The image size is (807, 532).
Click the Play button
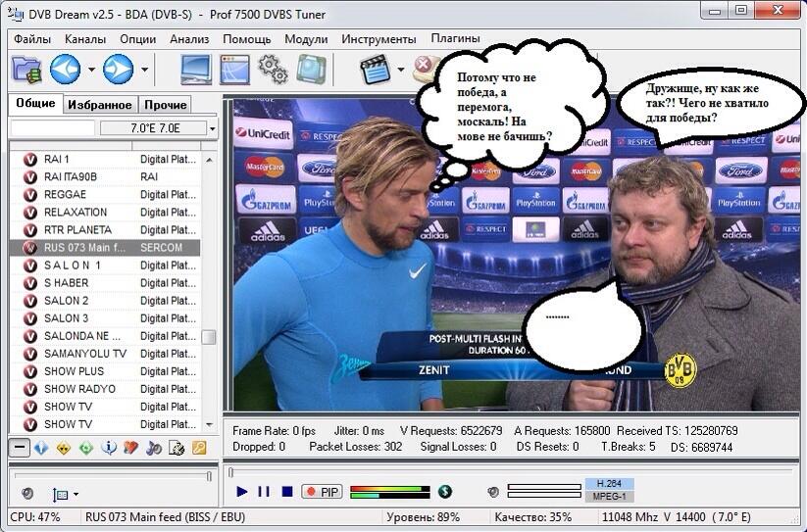tap(241, 492)
